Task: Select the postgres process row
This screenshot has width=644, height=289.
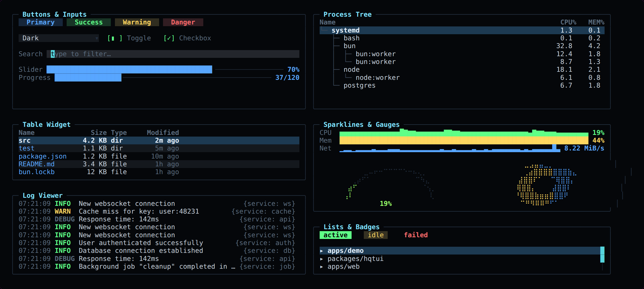Action: tap(462, 85)
